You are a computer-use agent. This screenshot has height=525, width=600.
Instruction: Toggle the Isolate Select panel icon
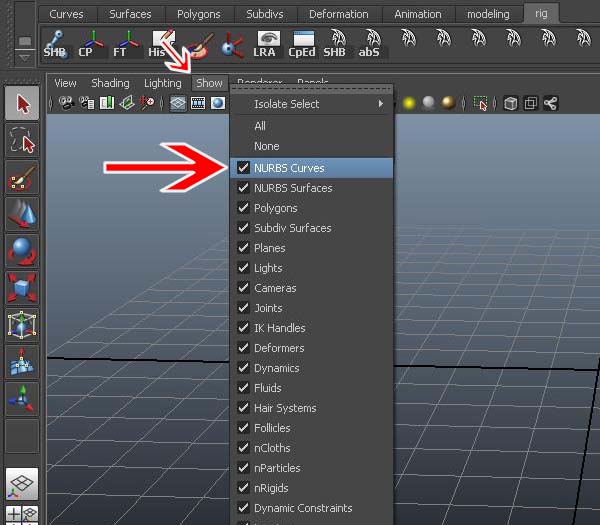click(480, 103)
